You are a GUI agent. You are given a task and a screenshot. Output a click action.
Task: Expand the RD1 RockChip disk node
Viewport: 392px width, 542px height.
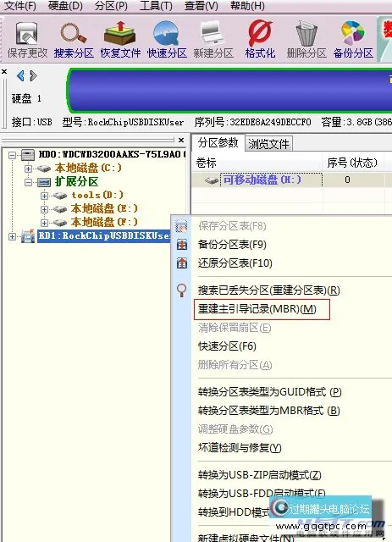[x=12, y=236]
